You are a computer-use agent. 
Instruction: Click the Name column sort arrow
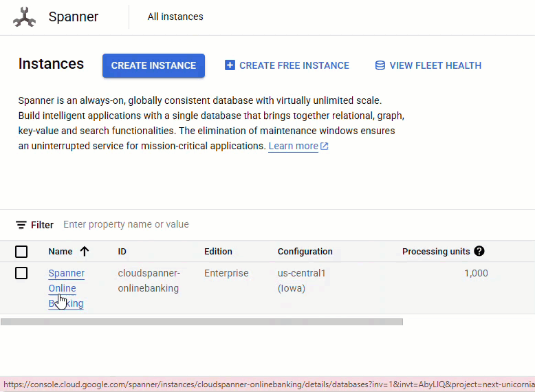pos(85,252)
